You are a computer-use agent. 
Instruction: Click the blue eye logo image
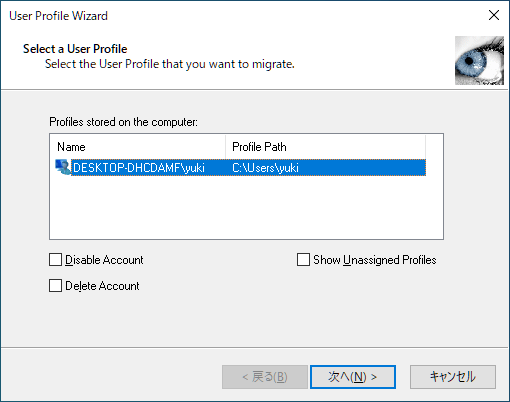pos(479,61)
